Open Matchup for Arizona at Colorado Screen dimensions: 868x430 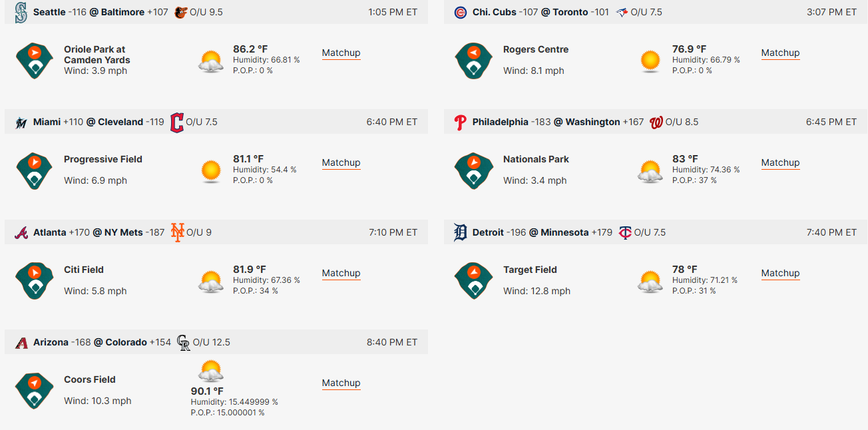coord(341,383)
